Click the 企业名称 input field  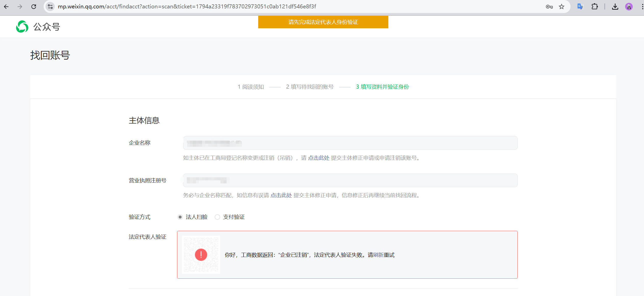[x=350, y=143]
